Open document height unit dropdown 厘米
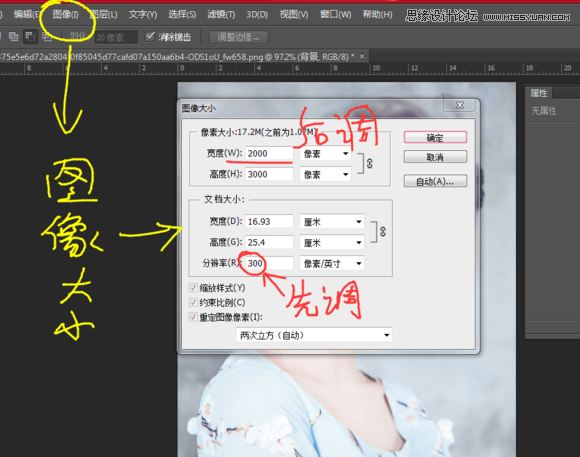 pyautogui.click(x=332, y=243)
